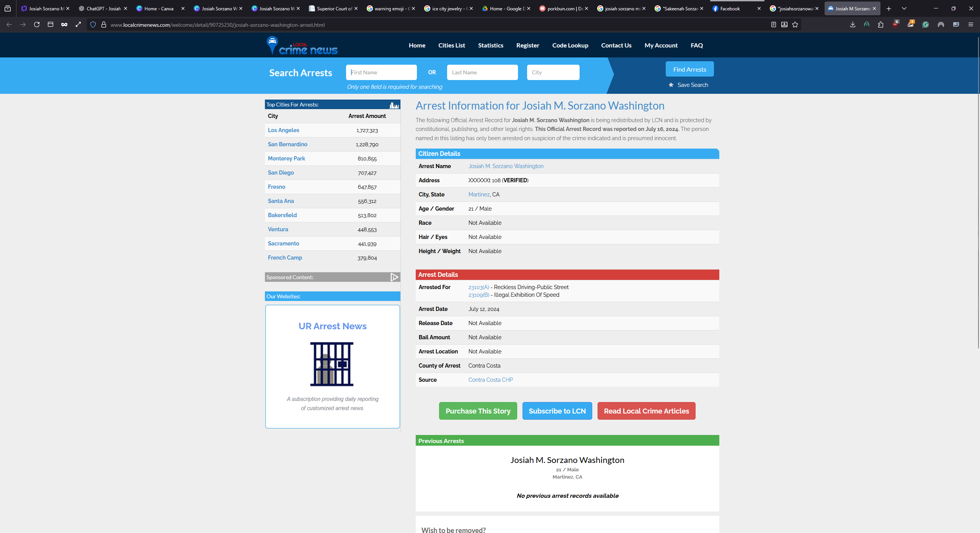This screenshot has width=980, height=533.
Task: Open the Statistics menu item
Action: point(490,46)
